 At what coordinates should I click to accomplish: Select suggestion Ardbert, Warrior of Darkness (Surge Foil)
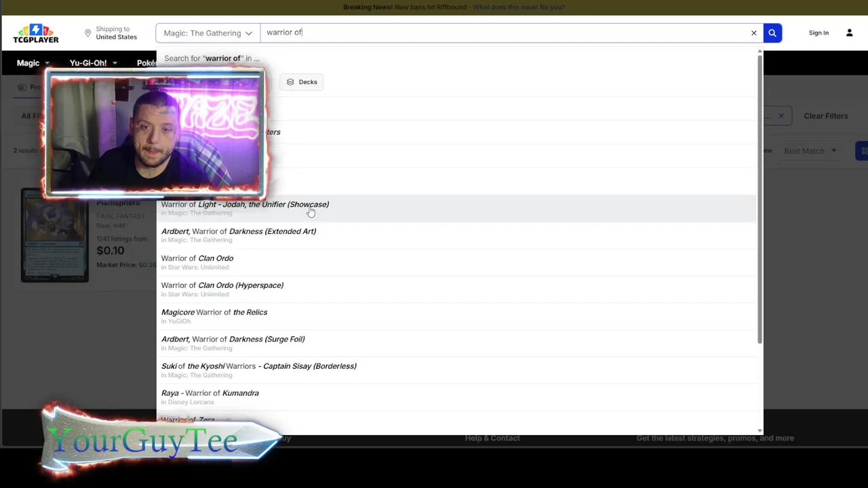(456, 343)
